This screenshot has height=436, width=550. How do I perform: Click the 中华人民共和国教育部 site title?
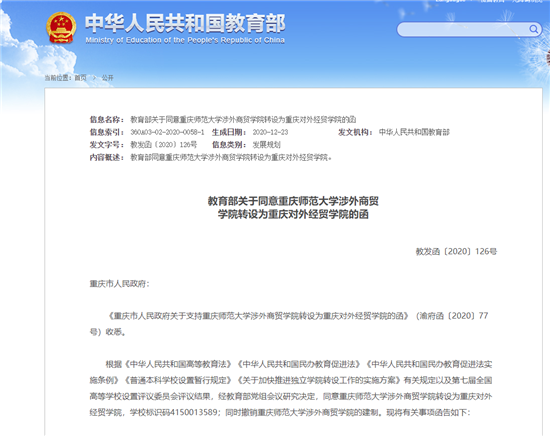click(185, 23)
